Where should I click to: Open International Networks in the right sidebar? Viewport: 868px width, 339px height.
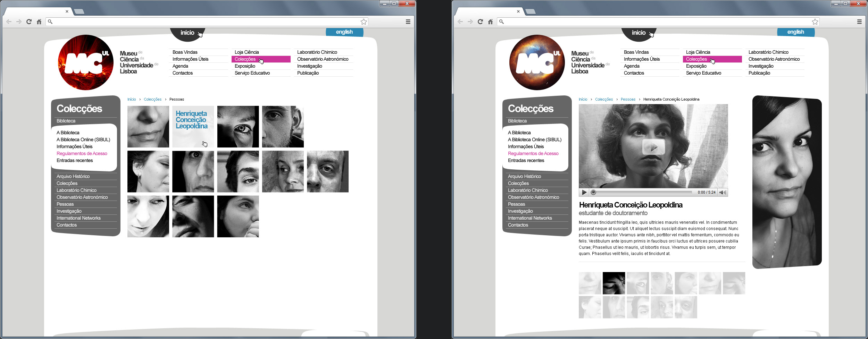point(530,218)
